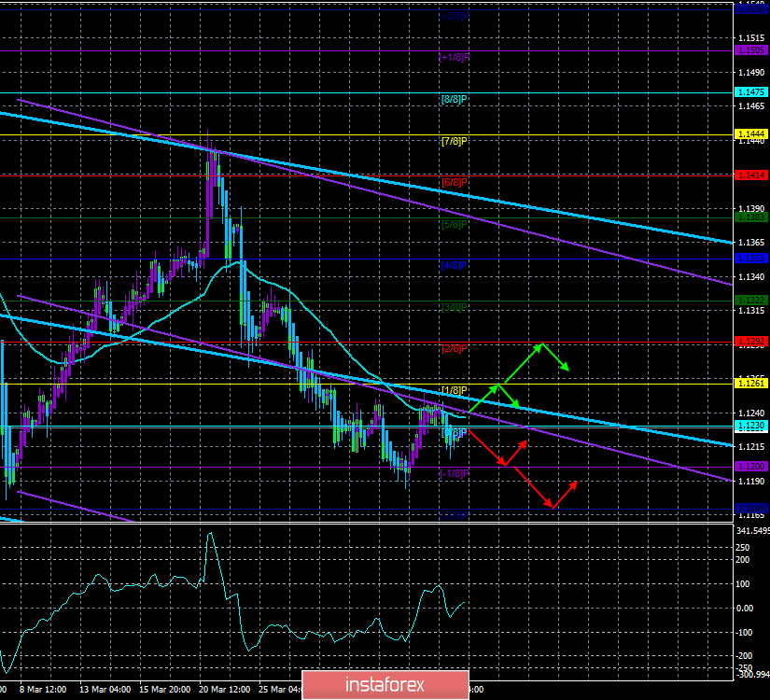770x700 pixels.
Task: Click the 1.1200 purple price tag
Action: tap(750, 466)
